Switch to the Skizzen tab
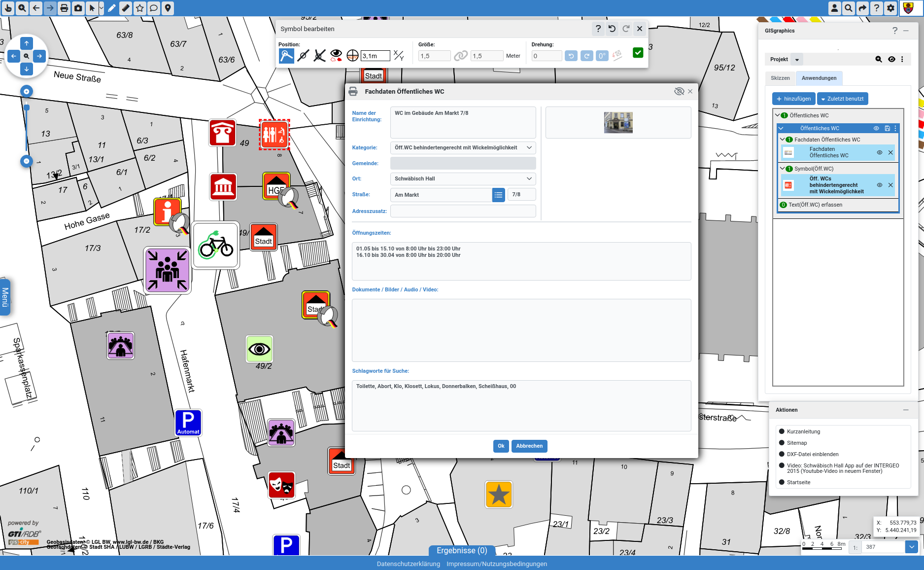 [x=780, y=78]
